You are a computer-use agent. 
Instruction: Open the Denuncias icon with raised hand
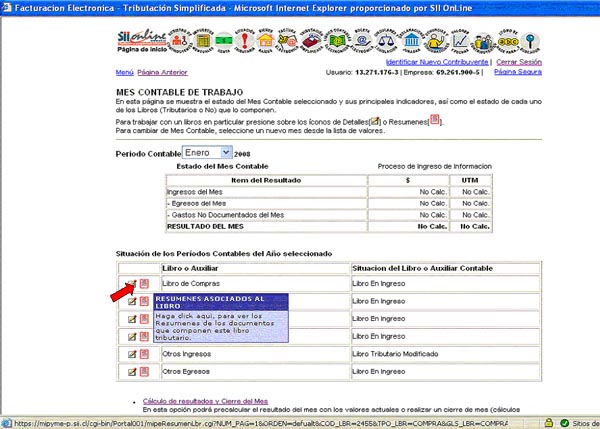click(x=437, y=40)
